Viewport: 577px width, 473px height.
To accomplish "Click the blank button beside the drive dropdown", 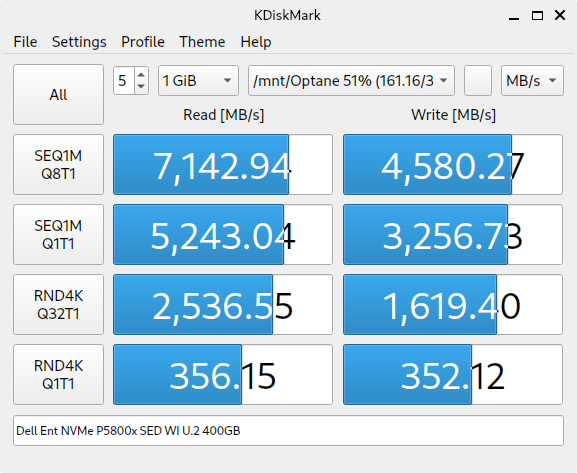I will (478, 81).
